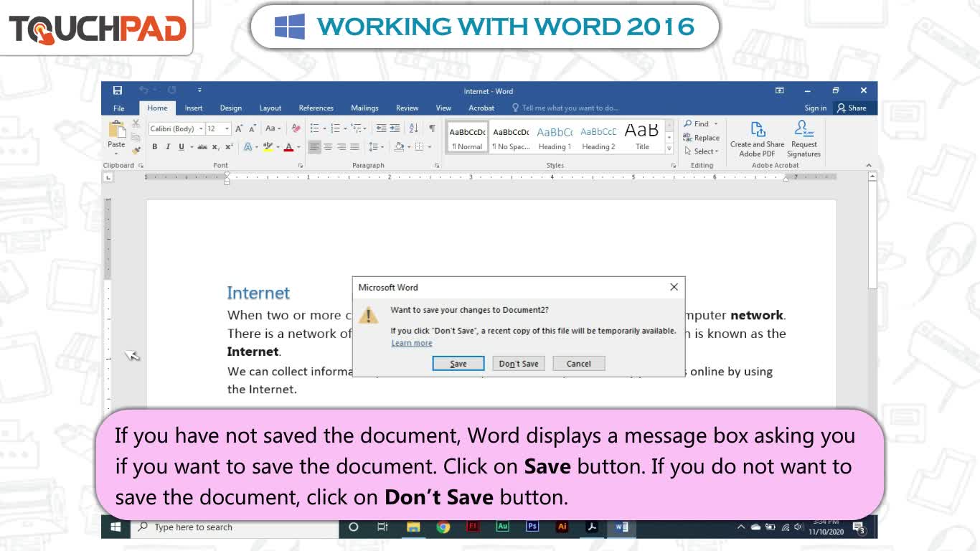Apply the Heading 1 style thumbnail
Viewport: 980px width, 551px height.
(555, 136)
